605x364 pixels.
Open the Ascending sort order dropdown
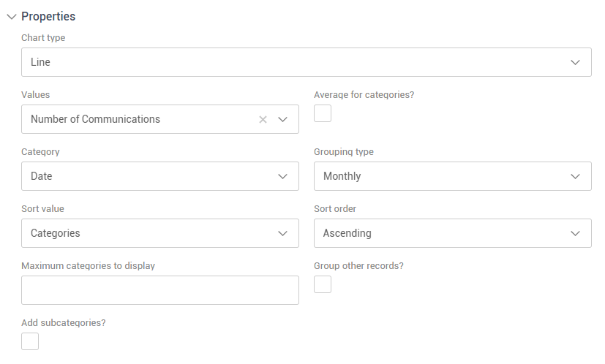tap(439, 233)
